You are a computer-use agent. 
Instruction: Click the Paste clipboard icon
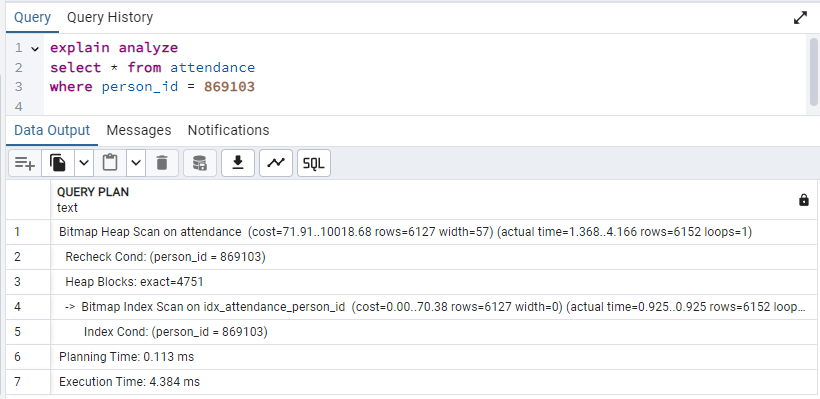pyautogui.click(x=110, y=163)
